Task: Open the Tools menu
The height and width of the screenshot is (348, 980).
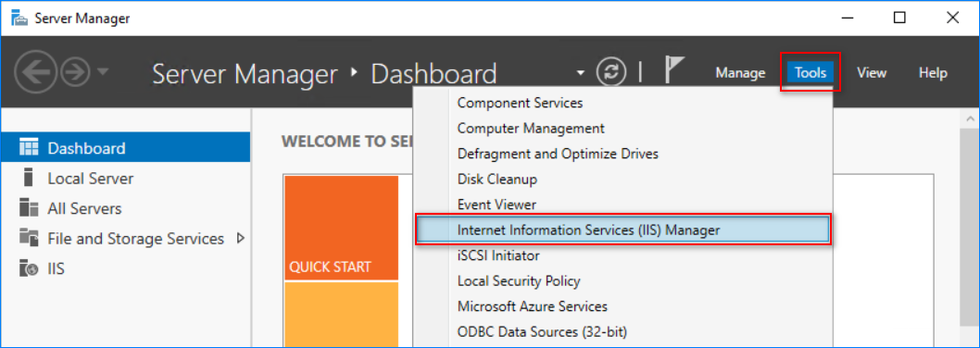Action: (810, 73)
